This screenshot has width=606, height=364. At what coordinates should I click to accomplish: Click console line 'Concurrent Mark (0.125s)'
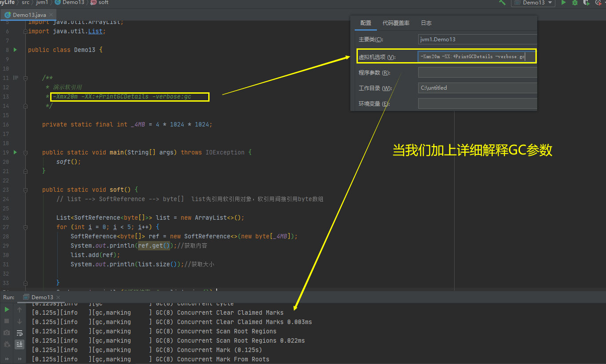[220, 350]
